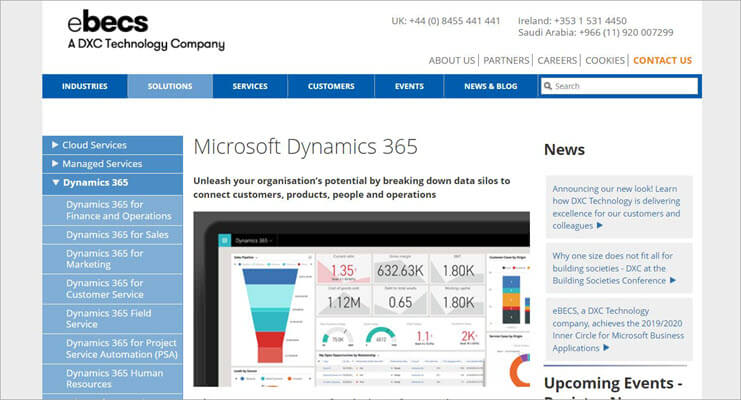Open Cloud Services sidebar item
Image resolution: width=741 pixels, height=400 pixels.
(112, 145)
